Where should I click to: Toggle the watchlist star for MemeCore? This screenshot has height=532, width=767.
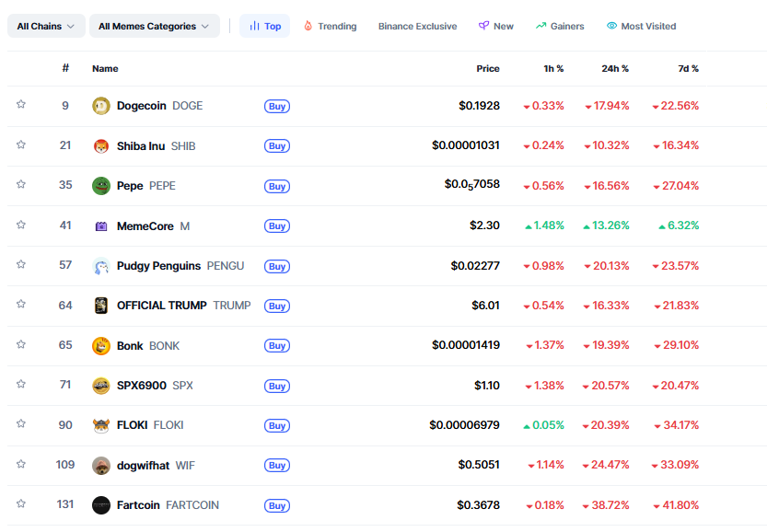[x=21, y=225]
